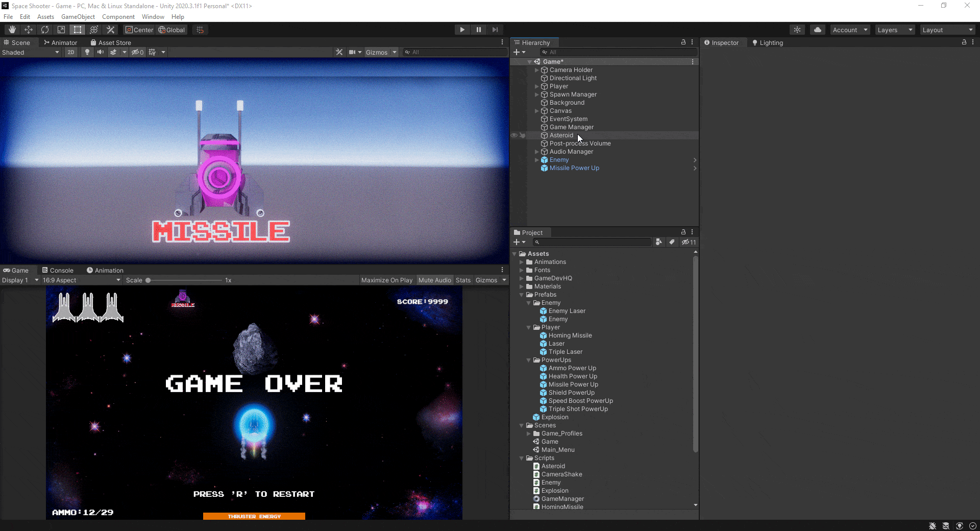The width and height of the screenshot is (980, 531).
Task: Collapse the PowerUps folder
Action: 529,360
